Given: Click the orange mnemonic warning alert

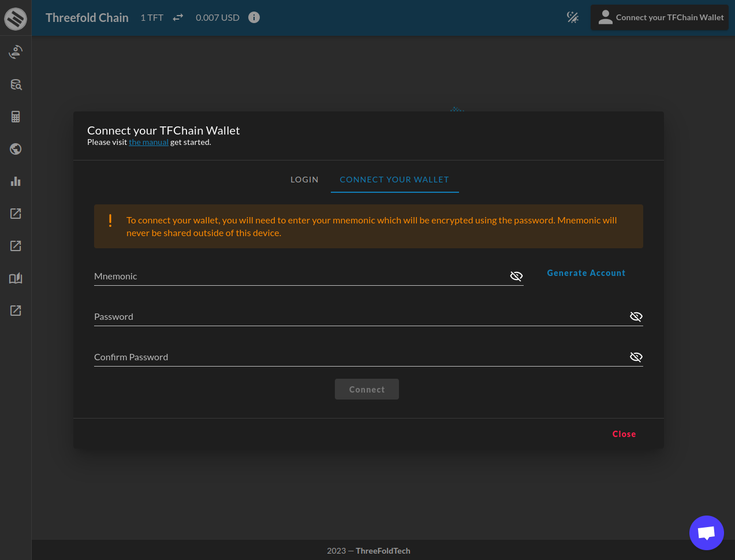Looking at the screenshot, I should coord(368,226).
